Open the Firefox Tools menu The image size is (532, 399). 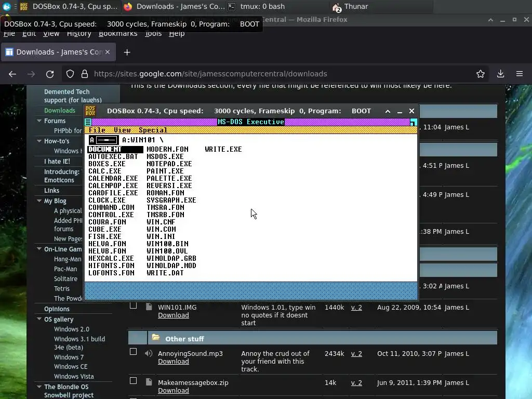[153, 33]
